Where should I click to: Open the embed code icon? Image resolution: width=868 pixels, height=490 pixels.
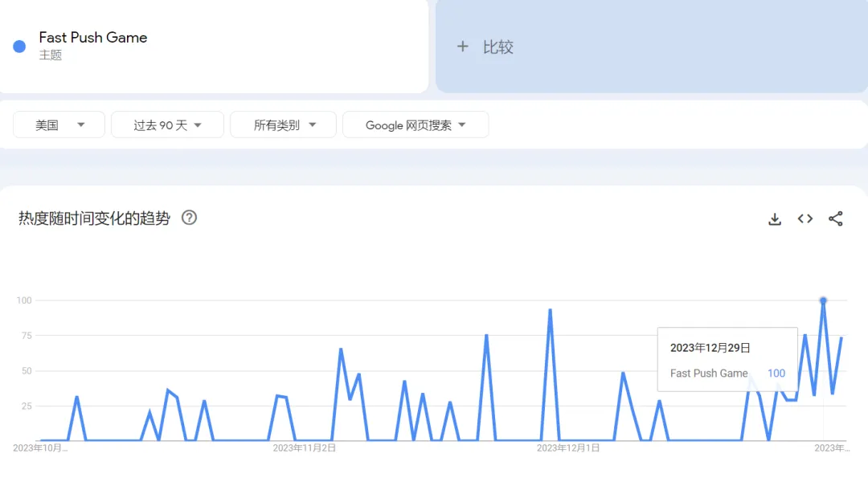click(805, 219)
